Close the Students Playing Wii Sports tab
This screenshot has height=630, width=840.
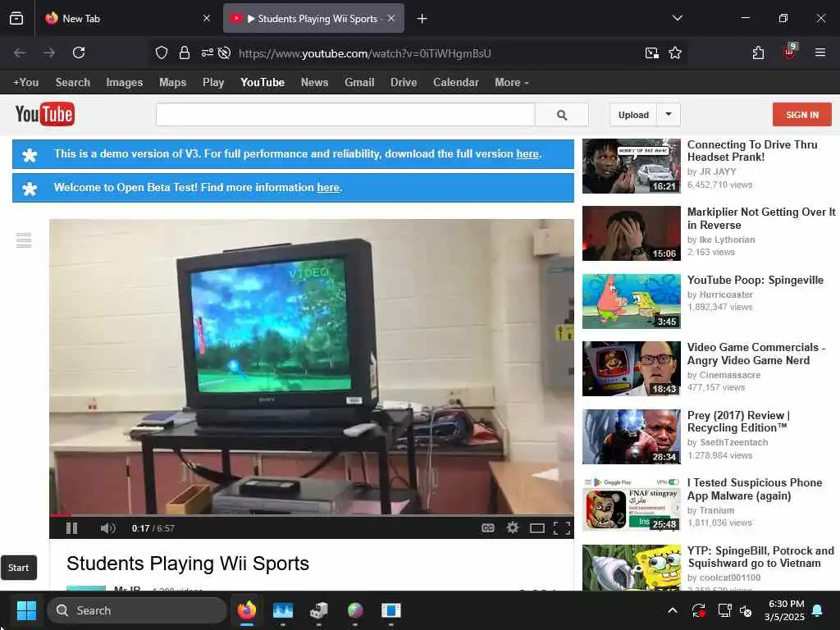tap(391, 18)
